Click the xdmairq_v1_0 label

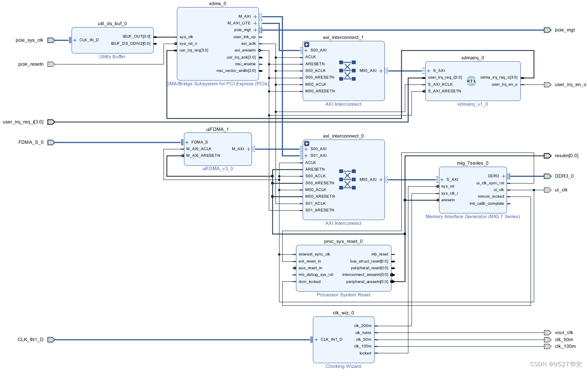tap(473, 104)
